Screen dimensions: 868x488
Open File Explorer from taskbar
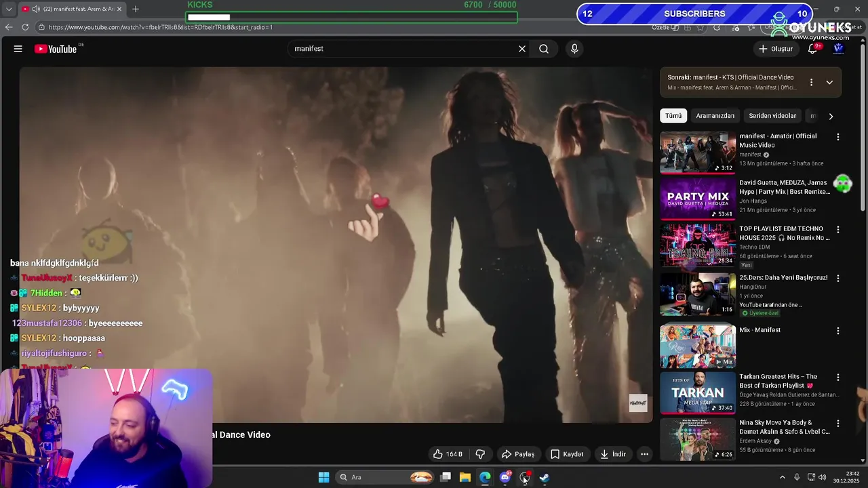pyautogui.click(x=465, y=477)
